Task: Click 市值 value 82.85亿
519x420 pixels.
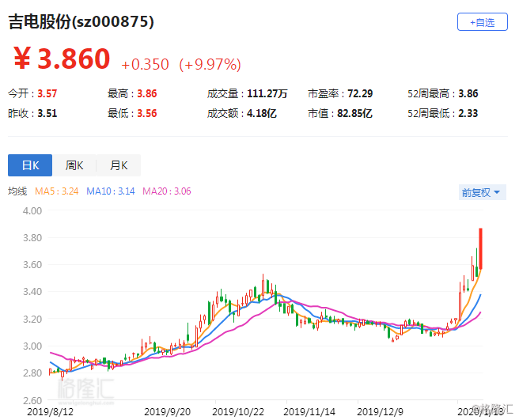Action: (x=354, y=114)
